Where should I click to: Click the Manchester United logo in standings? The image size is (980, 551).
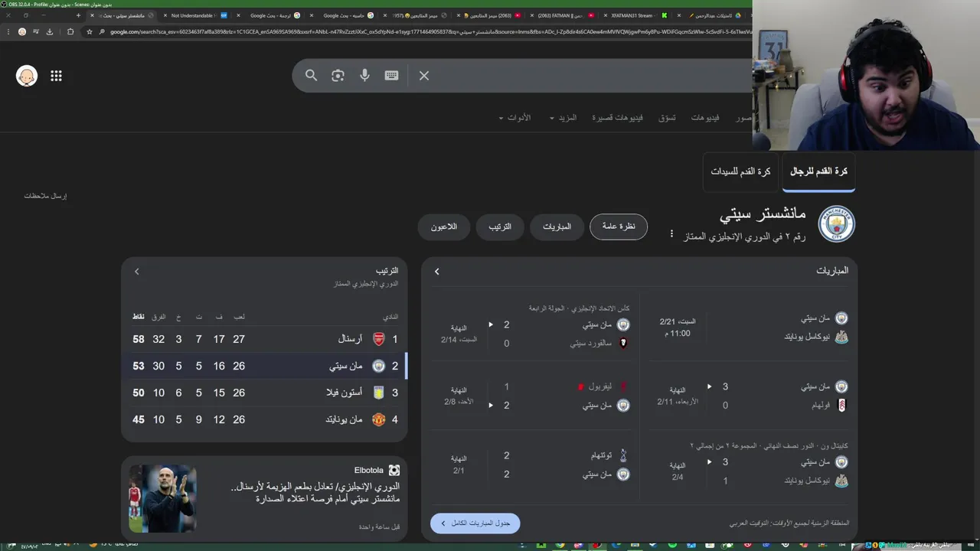point(378,419)
